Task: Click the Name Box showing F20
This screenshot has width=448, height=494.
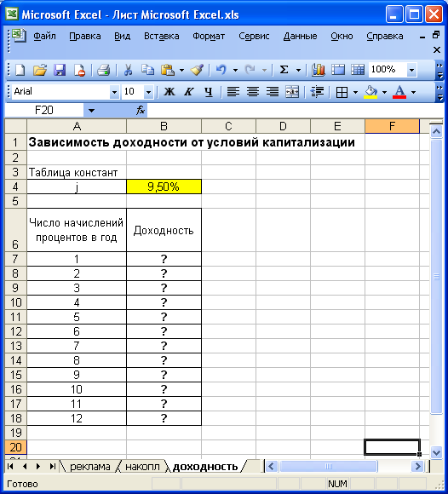Action: coord(44,110)
